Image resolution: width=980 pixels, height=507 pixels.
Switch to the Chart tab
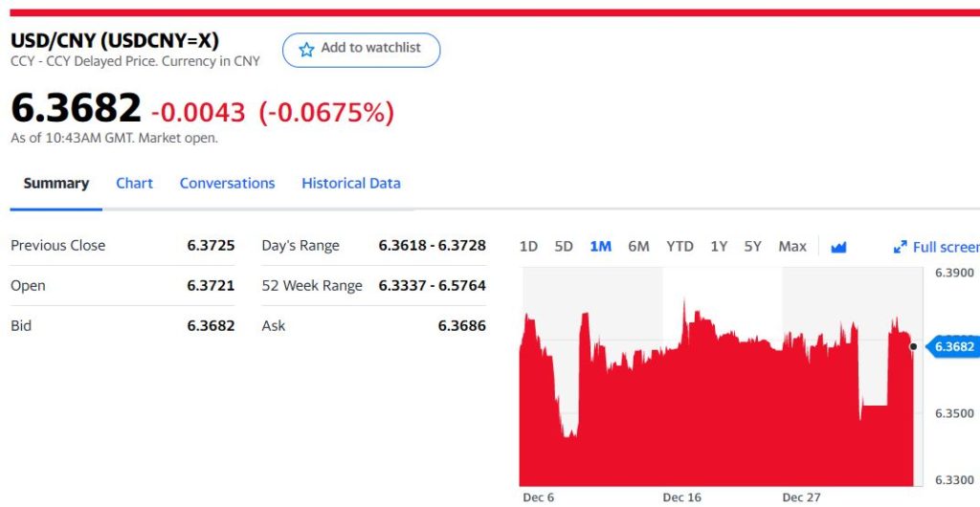134,183
